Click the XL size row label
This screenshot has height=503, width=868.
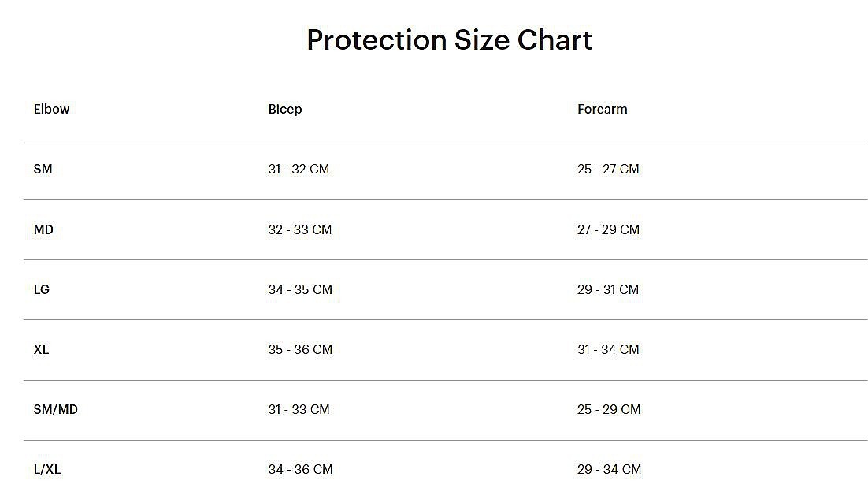(41, 349)
